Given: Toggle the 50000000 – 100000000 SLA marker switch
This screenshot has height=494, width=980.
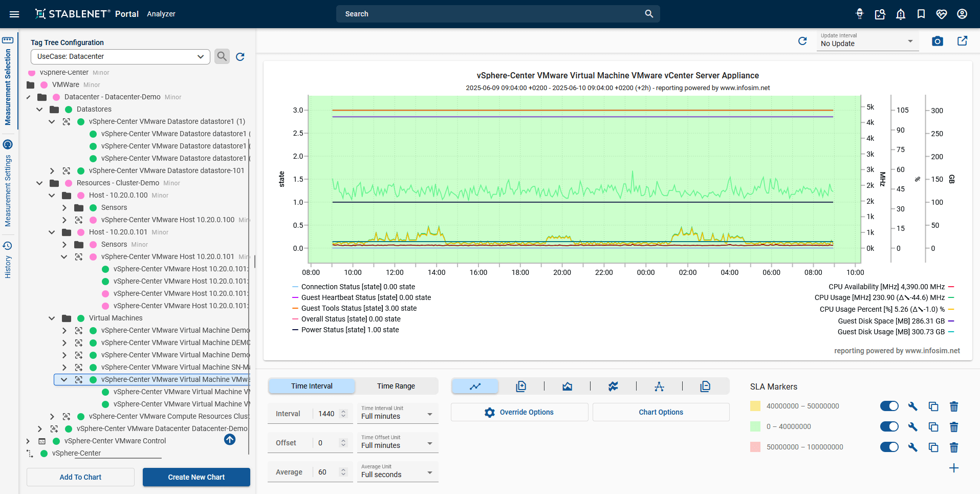Looking at the screenshot, I should point(889,447).
